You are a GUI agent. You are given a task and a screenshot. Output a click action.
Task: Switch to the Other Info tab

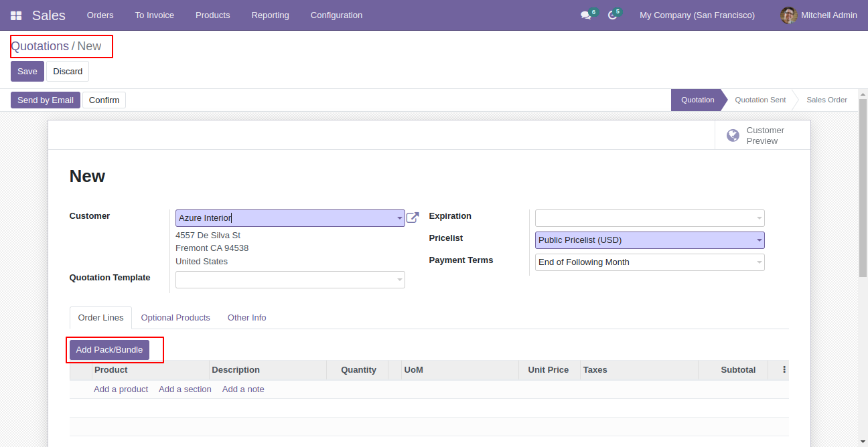click(246, 318)
